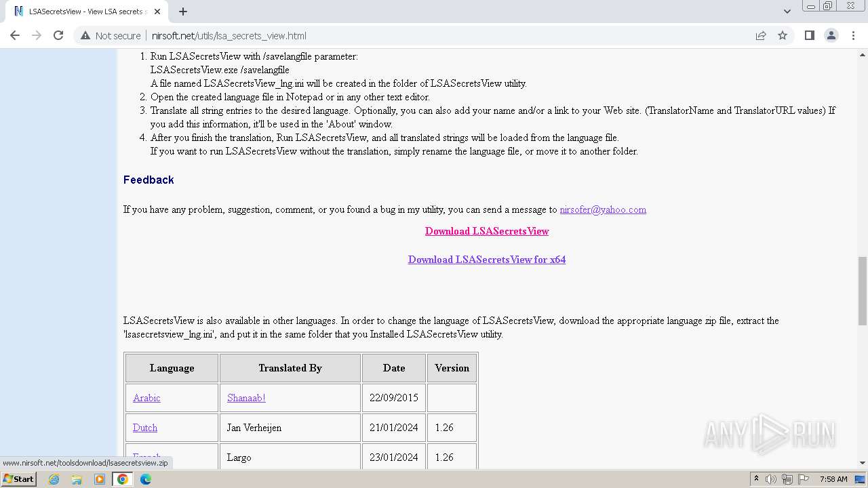Screen dimensions: 868x488
Task: Open Windows Media Player from taskbar
Action: point(100,479)
